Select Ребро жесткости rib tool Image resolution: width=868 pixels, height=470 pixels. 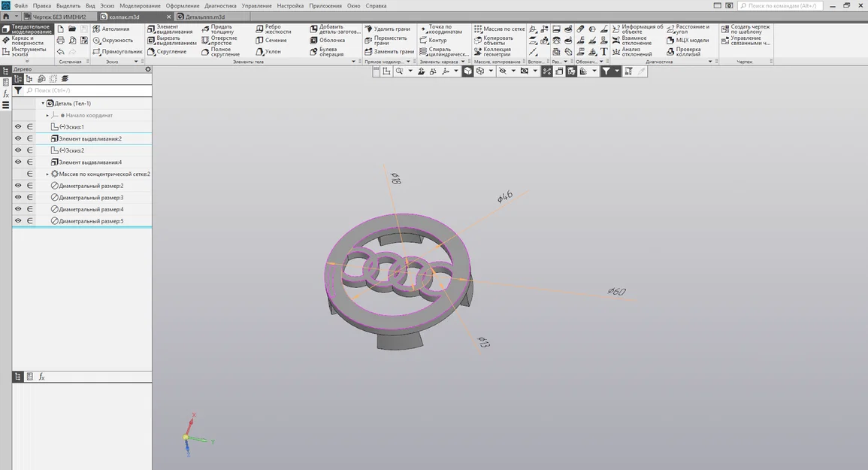click(273, 29)
